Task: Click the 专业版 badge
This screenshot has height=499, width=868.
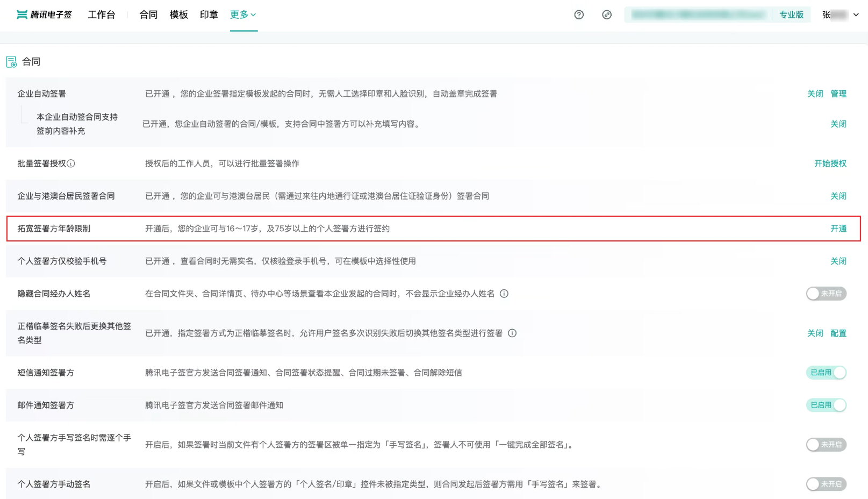Action: pos(791,15)
